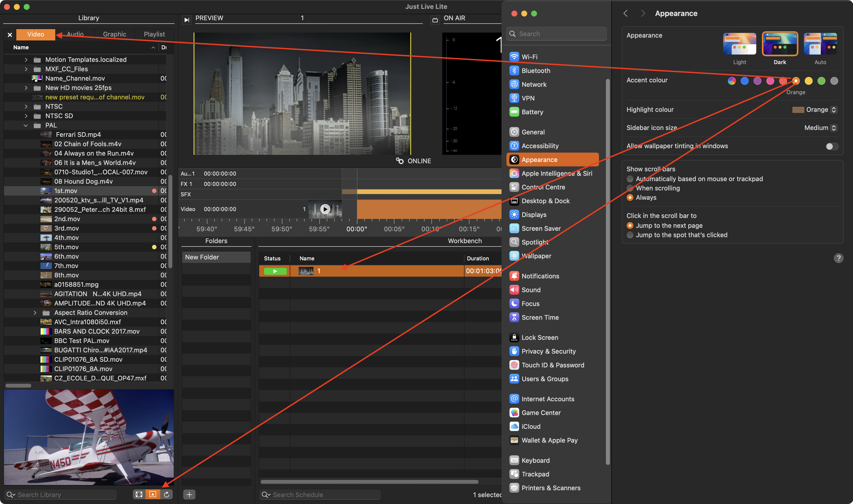The height and width of the screenshot is (504, 853).
Task: Expand the Aspect Ratio Conversion folder
Action: pos(35,312)
